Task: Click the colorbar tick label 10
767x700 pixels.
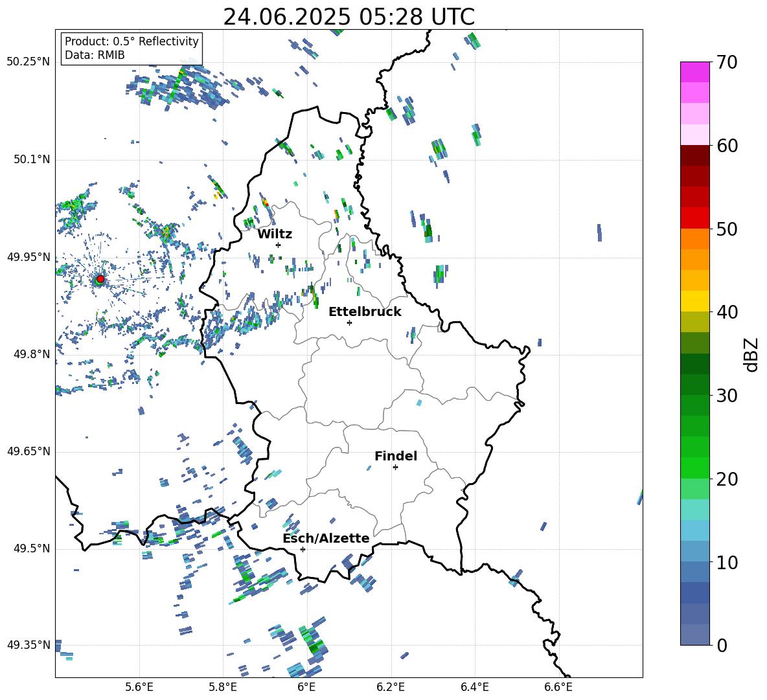Action: 727,563
